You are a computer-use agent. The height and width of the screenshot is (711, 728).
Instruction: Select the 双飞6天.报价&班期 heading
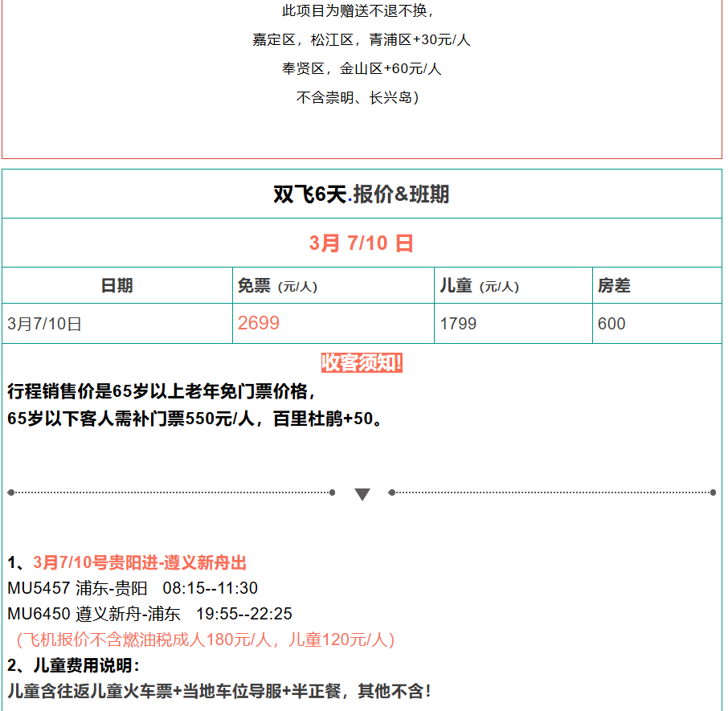(x=362, y=194)
